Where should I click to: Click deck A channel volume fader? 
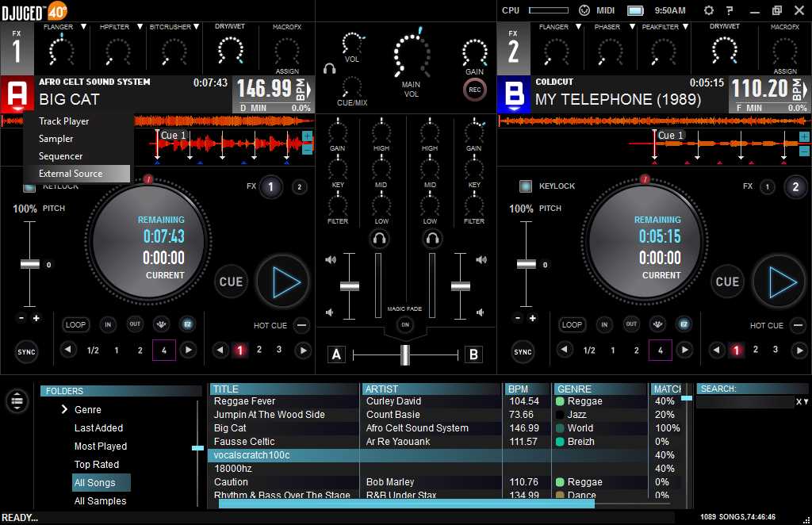[x=350, y=286]
